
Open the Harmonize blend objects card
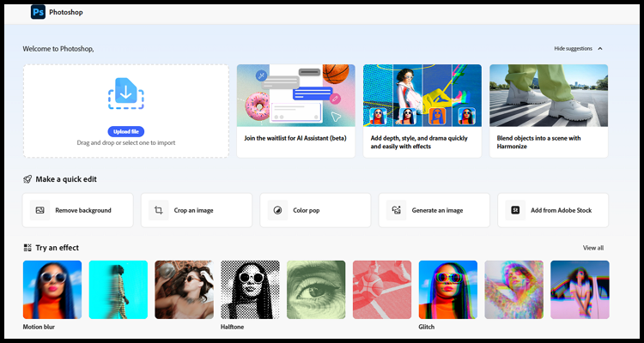tap(548, 111)
